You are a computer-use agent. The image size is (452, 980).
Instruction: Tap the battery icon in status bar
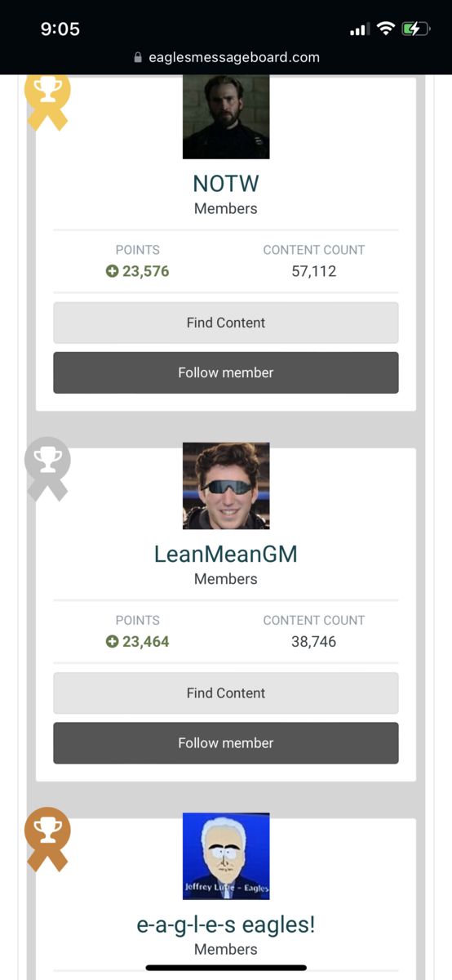pyautogui.click(x=415, y=29)
